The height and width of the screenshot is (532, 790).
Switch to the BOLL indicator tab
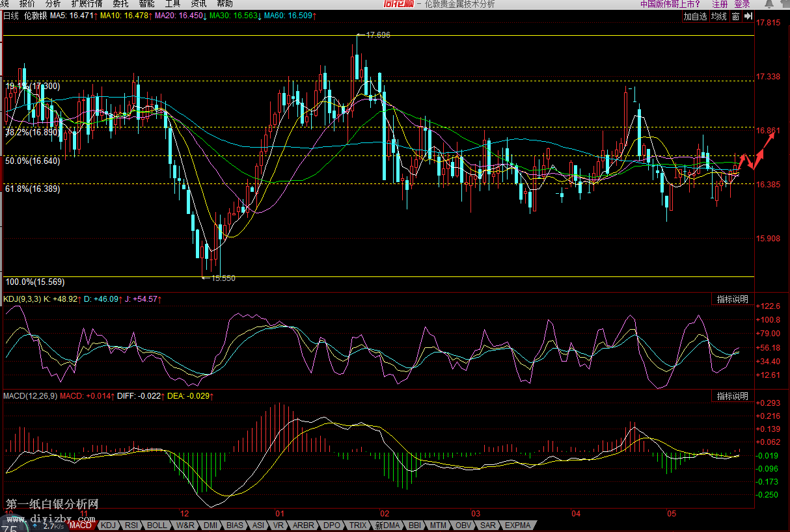point(156,525)
